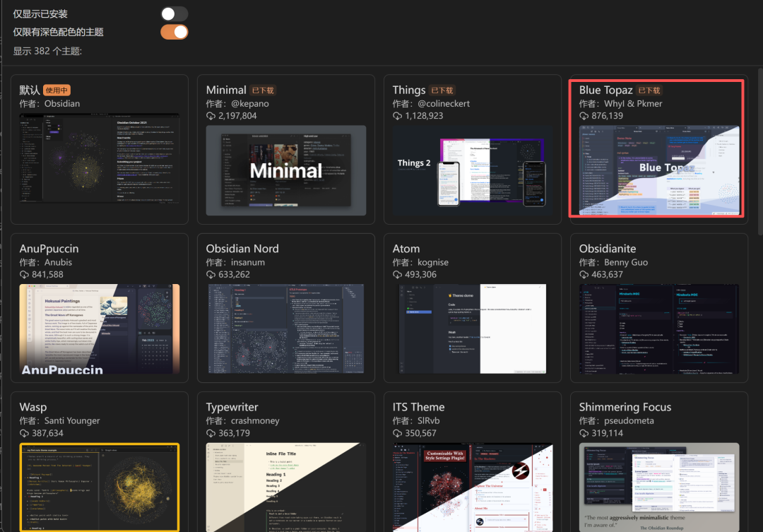Image resolution: width=763 pixels, height=532 pixels.
Task: Click author line 作者: Anubis
Action: point(46,262)
